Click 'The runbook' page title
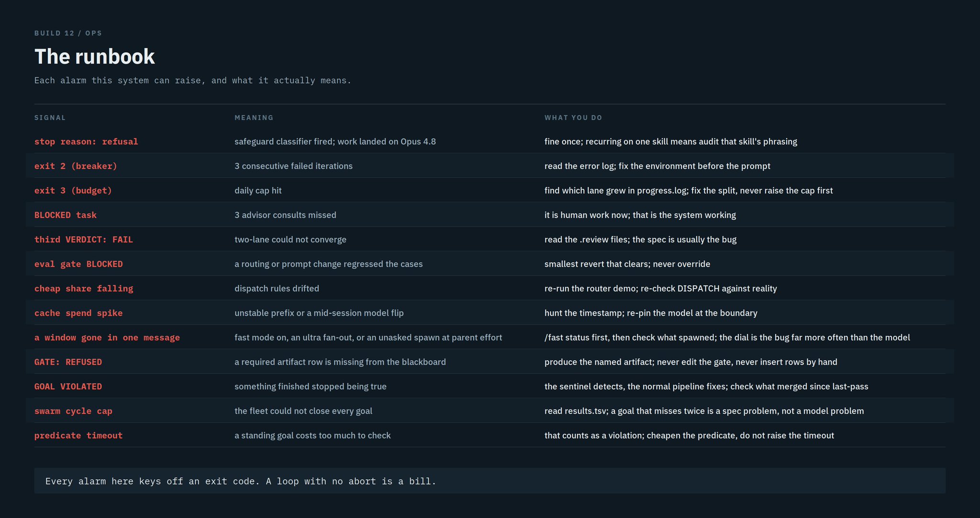This screenshot has width=980, height=518. tap(95, 56)
